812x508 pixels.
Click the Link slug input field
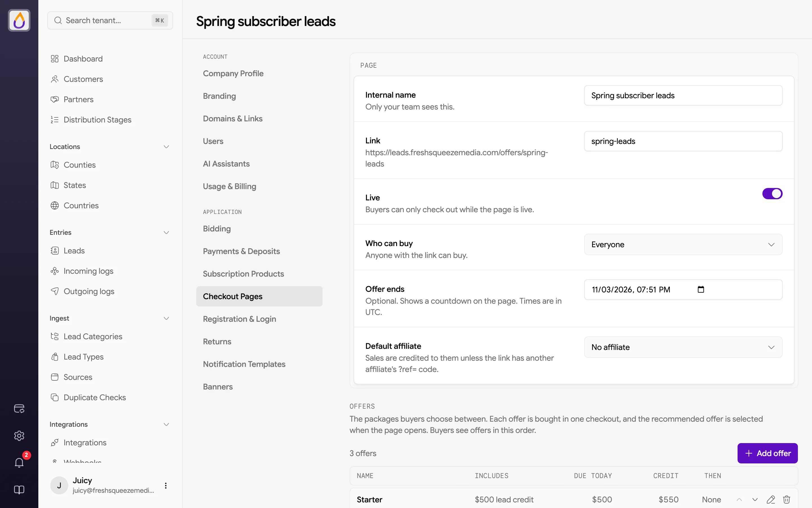coord(683,141)
